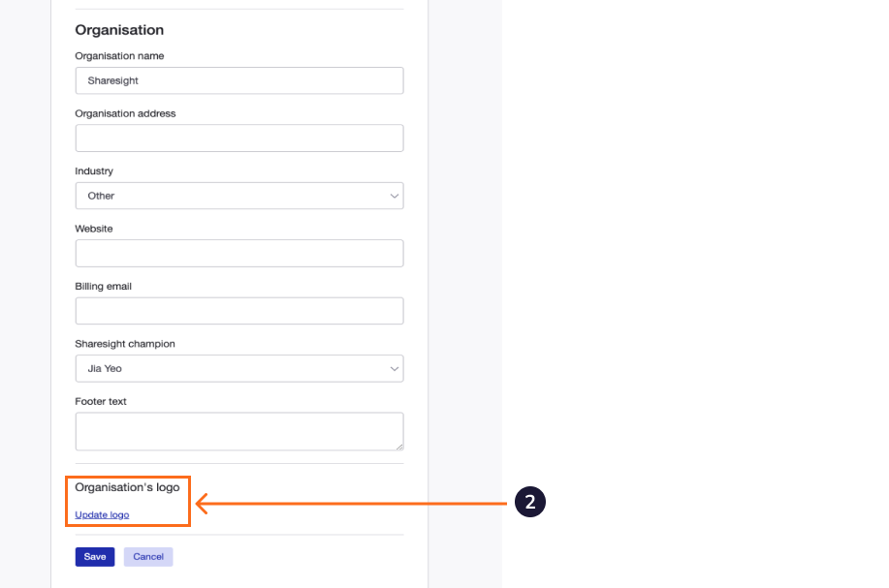Click the Organisation name input field
The width and height of the screenshot is (889, 588).
238,80
